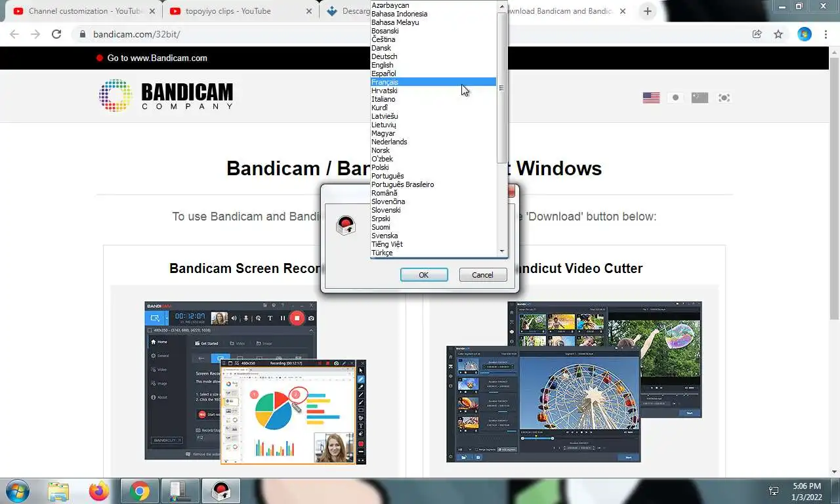Select Magyar language option
Screen dimensions: 840x504
(433, 133)
